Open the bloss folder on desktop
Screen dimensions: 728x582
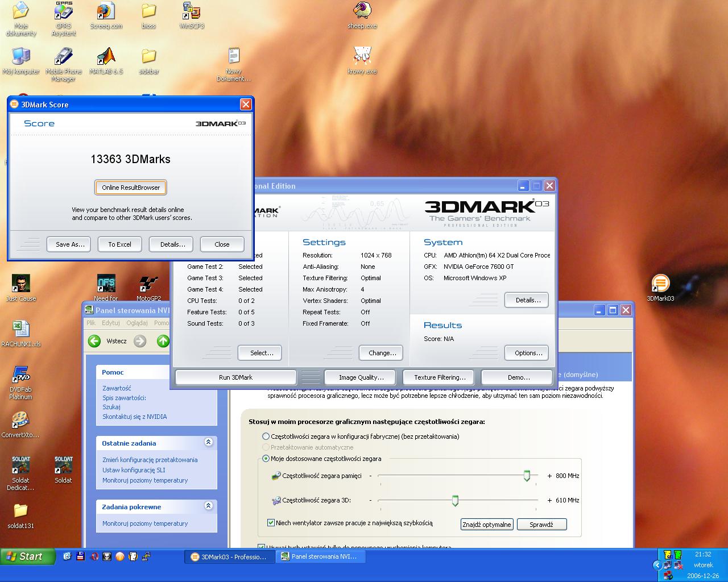coord(148,15)
